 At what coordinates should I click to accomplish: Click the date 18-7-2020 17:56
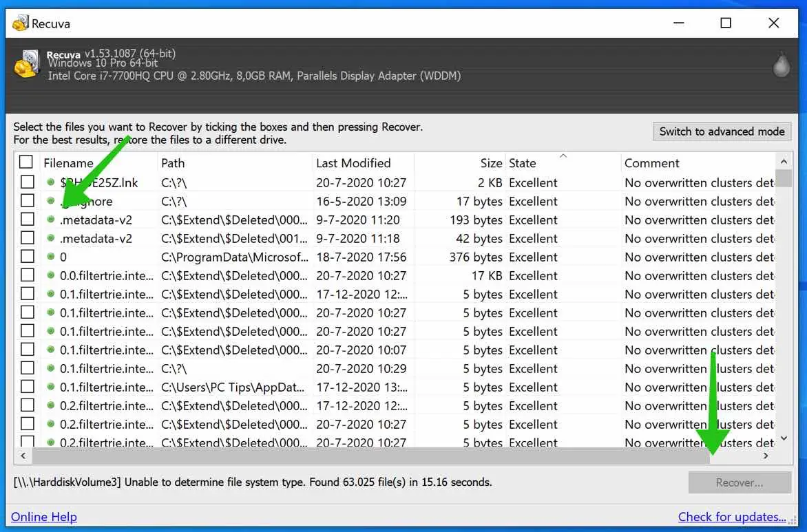361,257
